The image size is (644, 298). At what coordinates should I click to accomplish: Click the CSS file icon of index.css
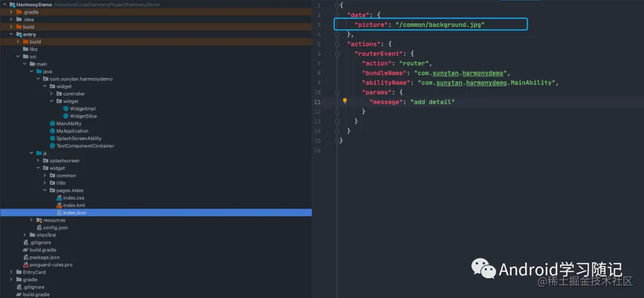(x=59, y=198)
